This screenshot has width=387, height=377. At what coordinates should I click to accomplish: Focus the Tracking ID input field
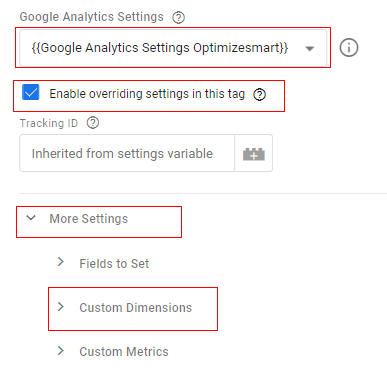coord(127,153)
